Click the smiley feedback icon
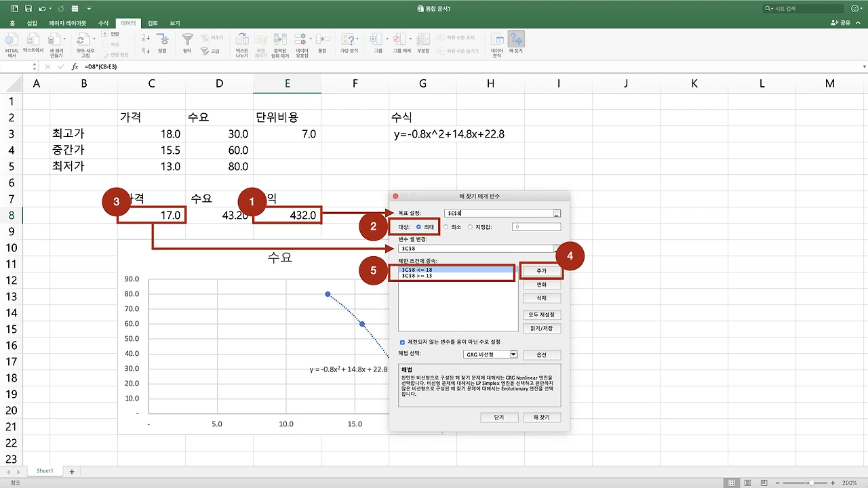868x488 pixels. (x=854, y=9)
